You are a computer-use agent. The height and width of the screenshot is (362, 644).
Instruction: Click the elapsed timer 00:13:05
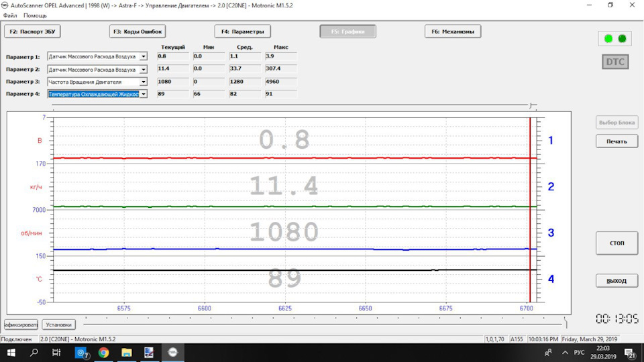click(617, 319)
